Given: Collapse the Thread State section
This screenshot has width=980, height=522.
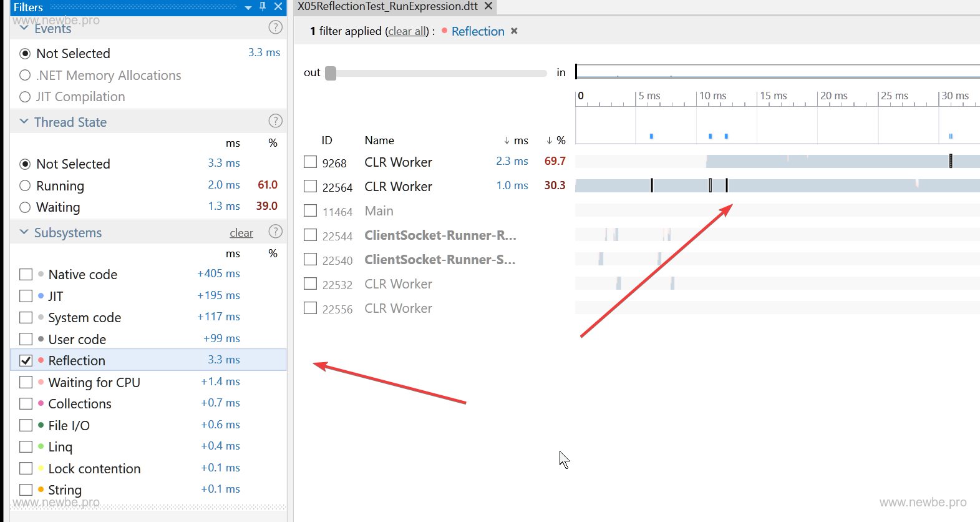Looking at the screenshot, I should [x=24, y=122].
